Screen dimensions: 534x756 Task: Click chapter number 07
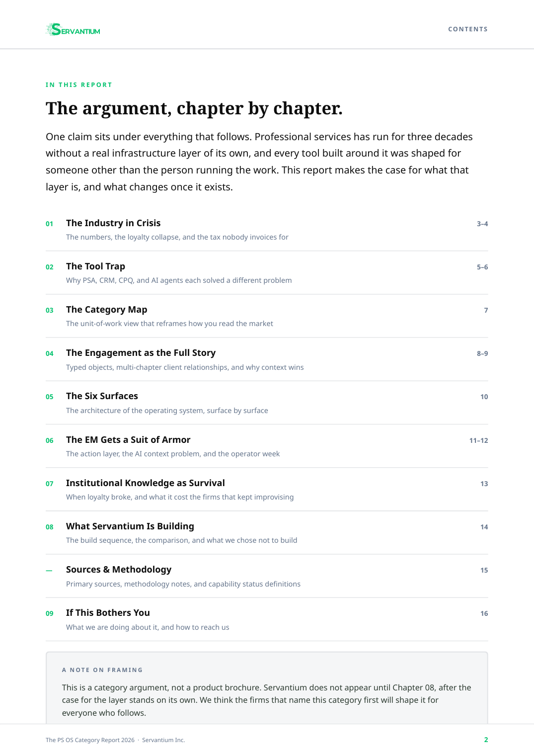pos(50,484)
